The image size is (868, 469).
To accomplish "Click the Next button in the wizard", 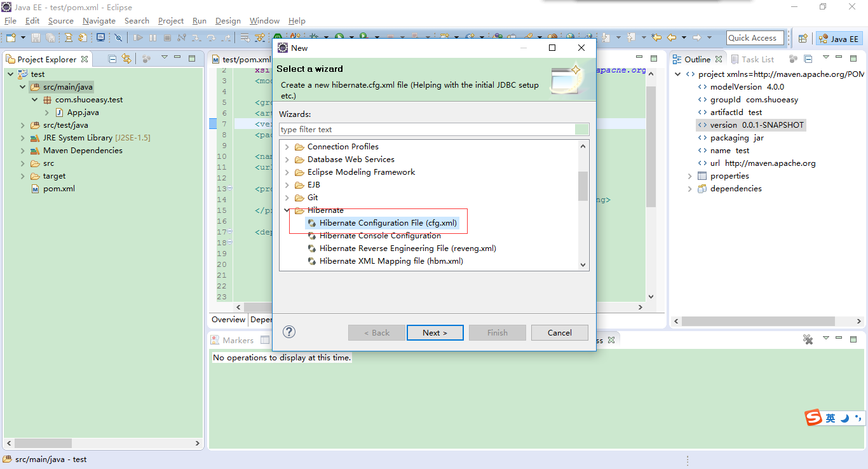I will 435,332.
